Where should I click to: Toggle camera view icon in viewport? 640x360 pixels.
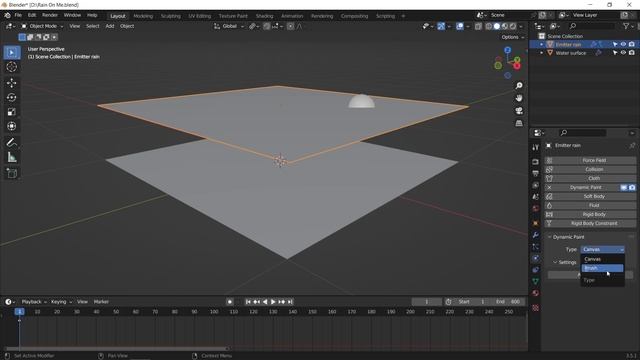tap(519, 111)
